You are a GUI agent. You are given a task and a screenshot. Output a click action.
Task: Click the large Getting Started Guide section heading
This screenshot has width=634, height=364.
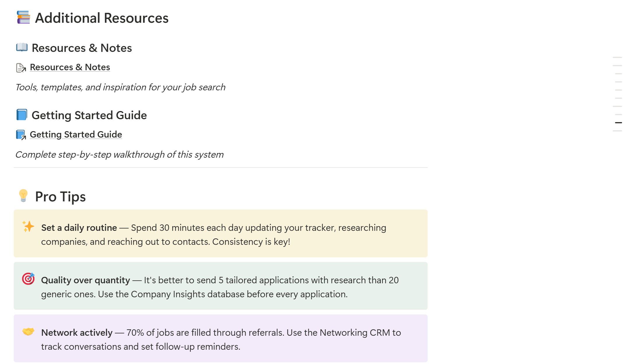(89, 115)
